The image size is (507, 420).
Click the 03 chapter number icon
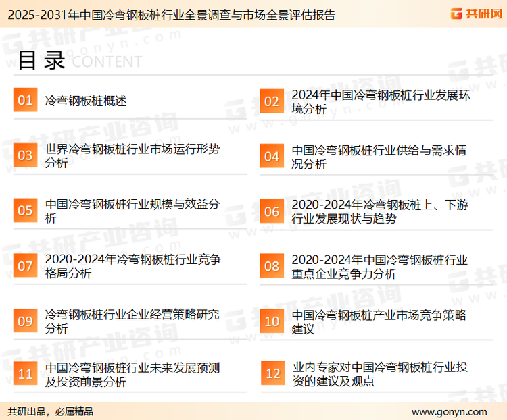25,156
